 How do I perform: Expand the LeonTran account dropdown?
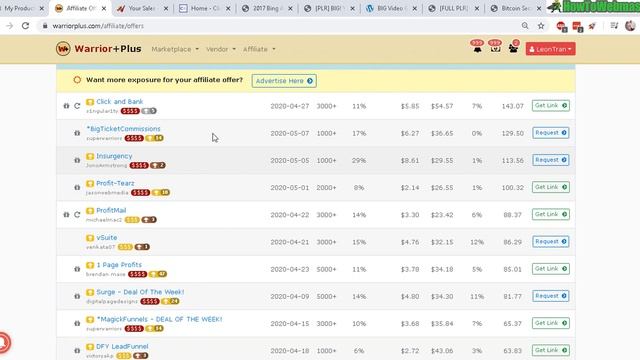pyautogui.click(x=551, y=49)
